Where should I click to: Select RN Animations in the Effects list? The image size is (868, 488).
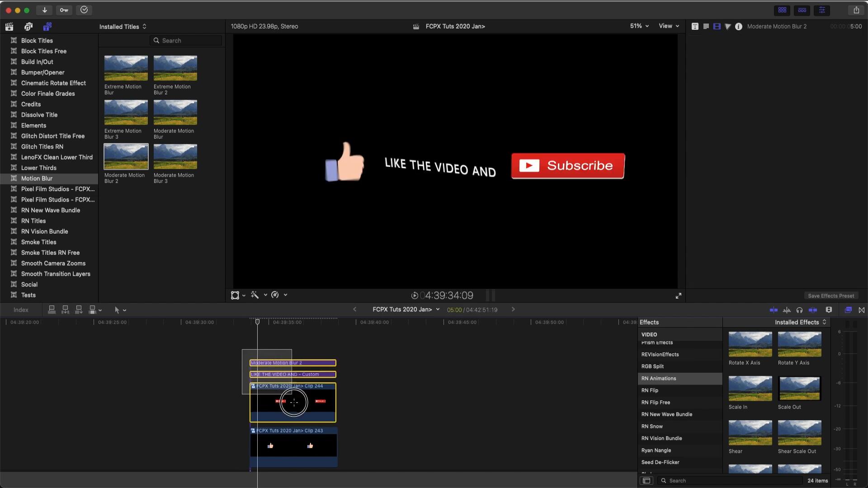[x=659, y=378]
